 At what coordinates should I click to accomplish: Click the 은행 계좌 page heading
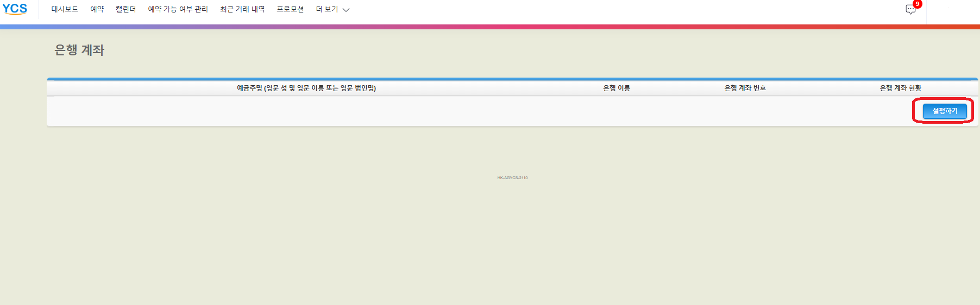pyautogui.click(x=79, y=50)
